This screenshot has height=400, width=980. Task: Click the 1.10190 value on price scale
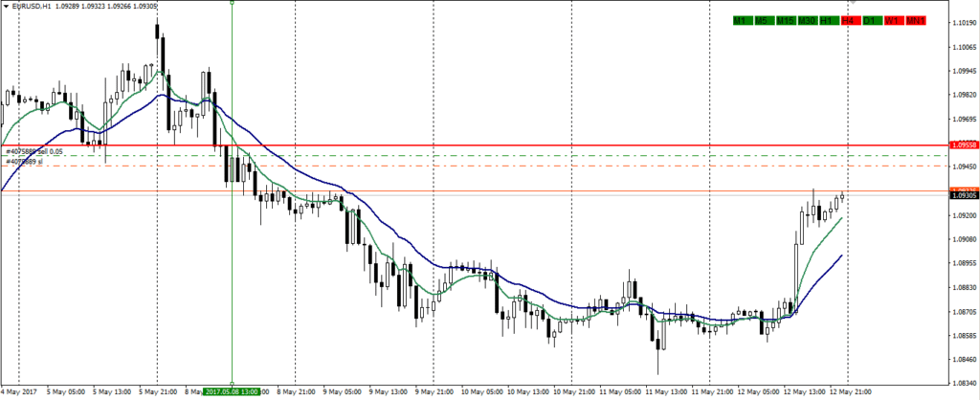pos(963,22)
